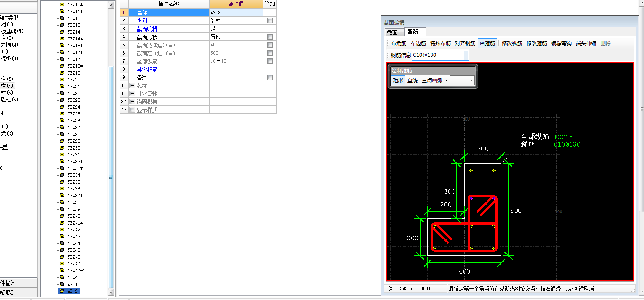Expand the 锚固搭接 property group
This screenshot has width=644, height=300.
coord(132,102)
